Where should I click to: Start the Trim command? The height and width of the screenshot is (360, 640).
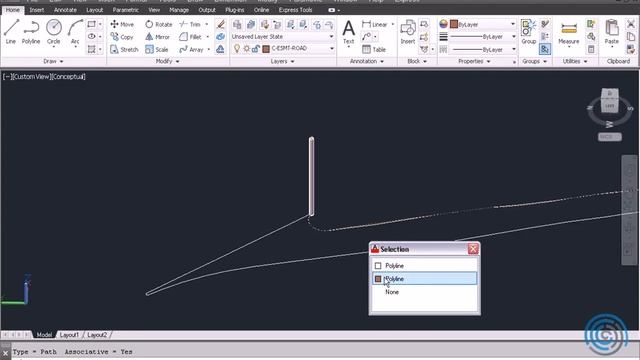point(190,24)
